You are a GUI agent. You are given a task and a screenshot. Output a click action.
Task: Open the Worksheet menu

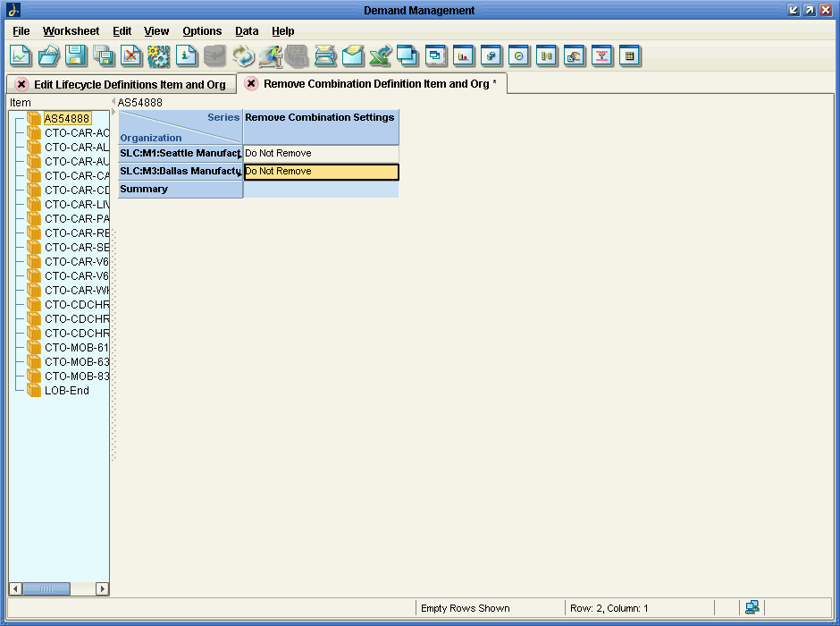71,31
